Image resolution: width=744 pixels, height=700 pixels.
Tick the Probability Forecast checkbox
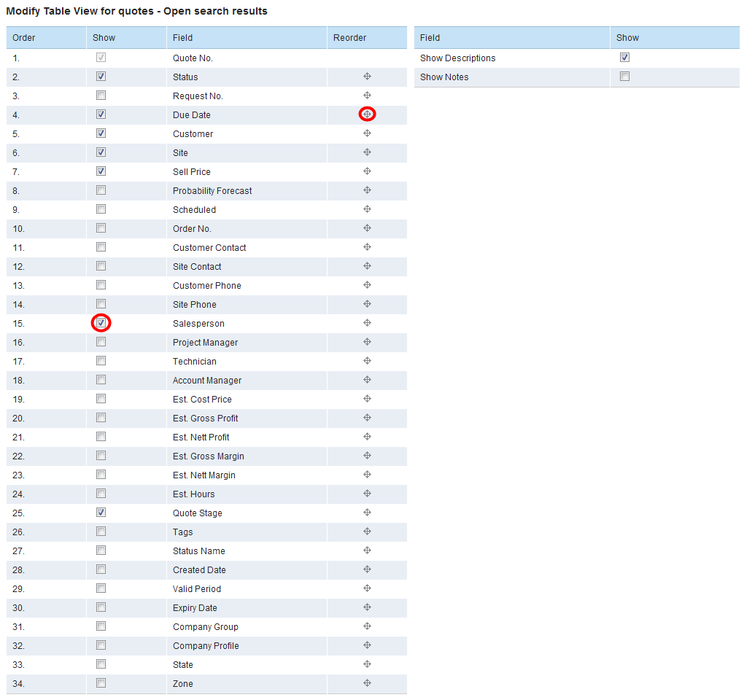pyautogui.click(x=101, y=190)
